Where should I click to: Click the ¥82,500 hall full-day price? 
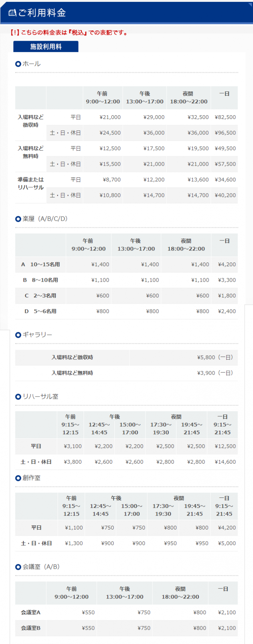(225, 117)
